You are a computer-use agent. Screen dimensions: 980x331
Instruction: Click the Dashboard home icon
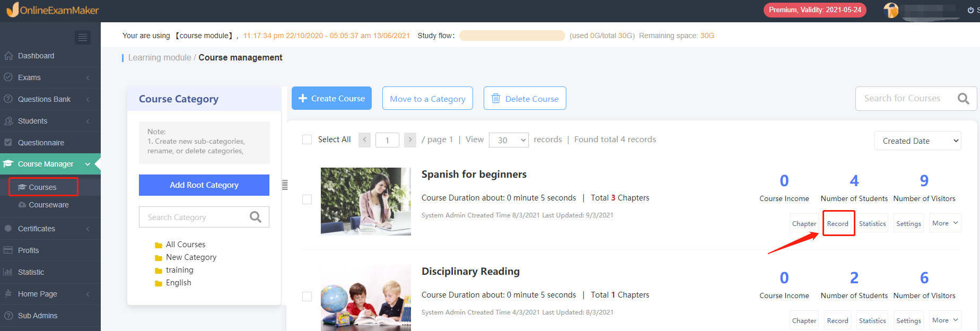[x=8, y=56]
